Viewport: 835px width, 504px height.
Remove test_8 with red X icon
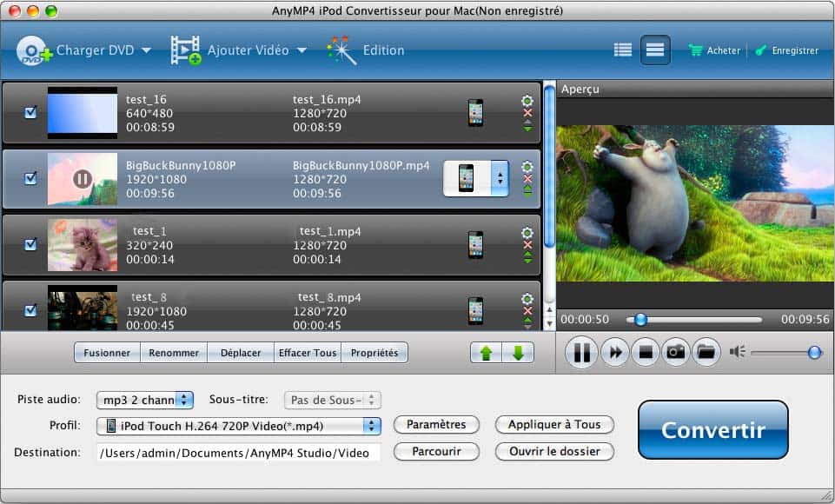527,310
